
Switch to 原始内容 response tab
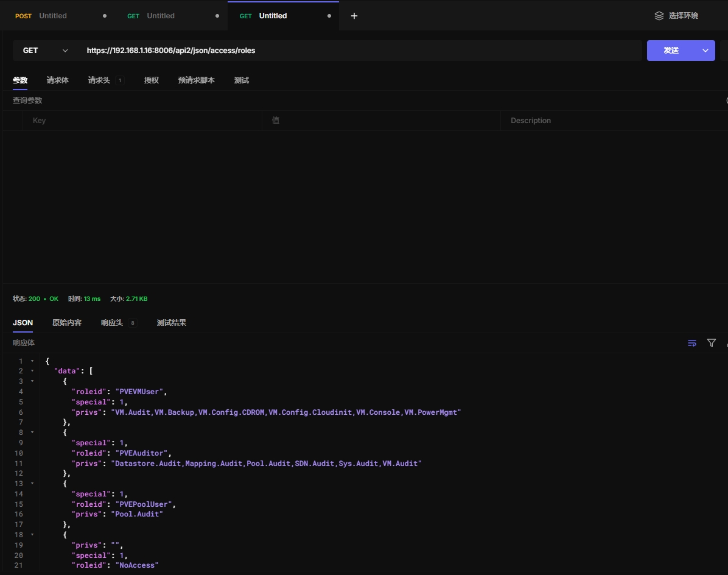coord(67,323)
